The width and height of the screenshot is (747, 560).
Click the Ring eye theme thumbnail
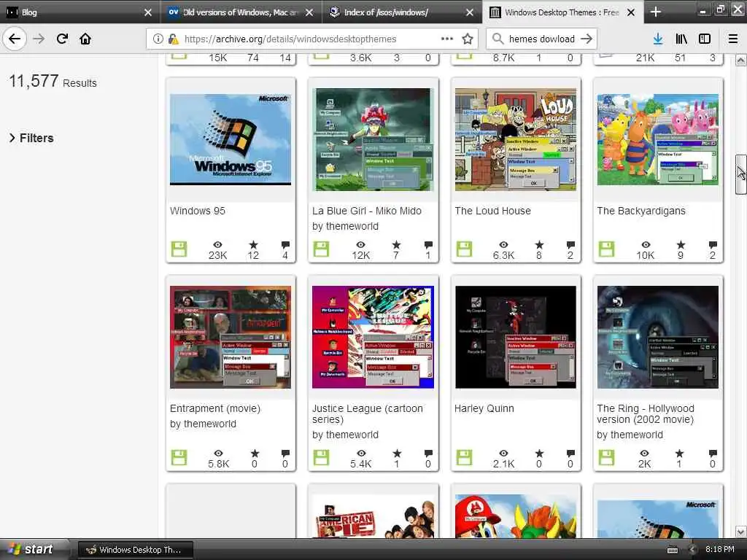pos(658,337)
